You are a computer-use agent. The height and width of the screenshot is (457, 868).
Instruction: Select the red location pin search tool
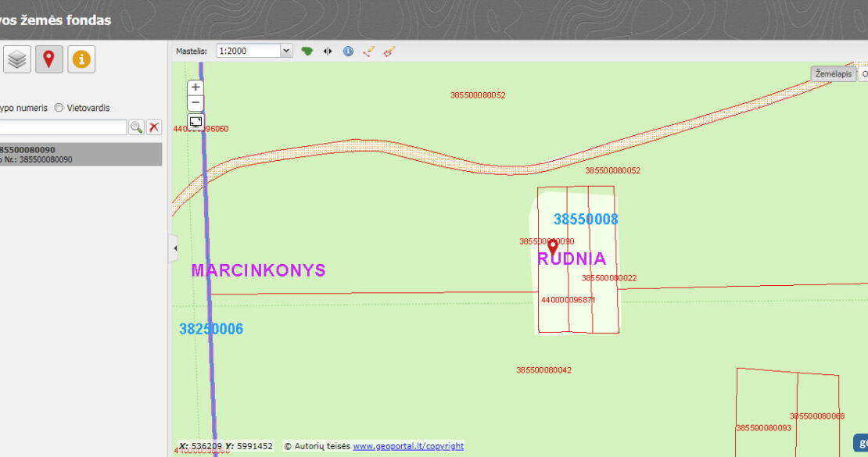48,59
